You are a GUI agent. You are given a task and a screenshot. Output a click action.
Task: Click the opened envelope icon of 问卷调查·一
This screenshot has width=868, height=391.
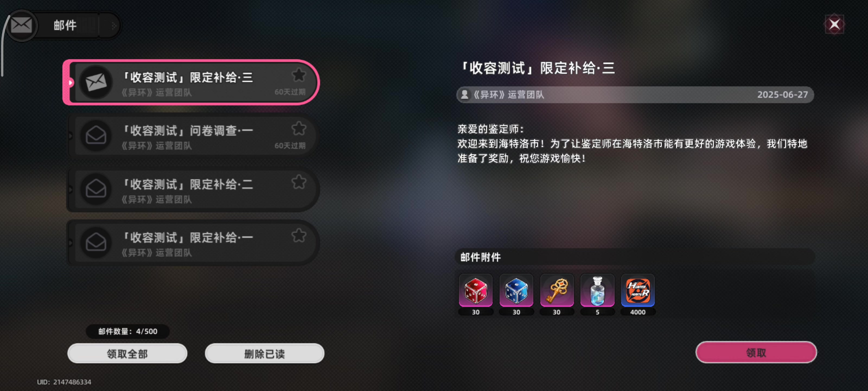pos(96,135)
